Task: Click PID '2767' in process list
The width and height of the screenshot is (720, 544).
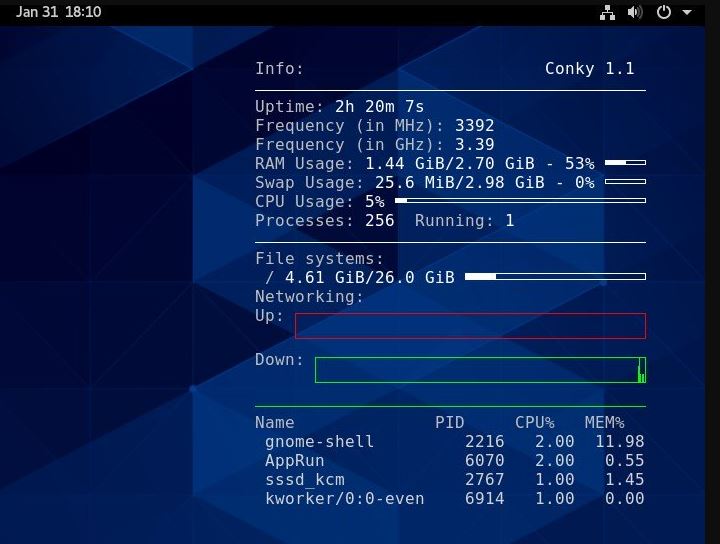Action: 484,480
